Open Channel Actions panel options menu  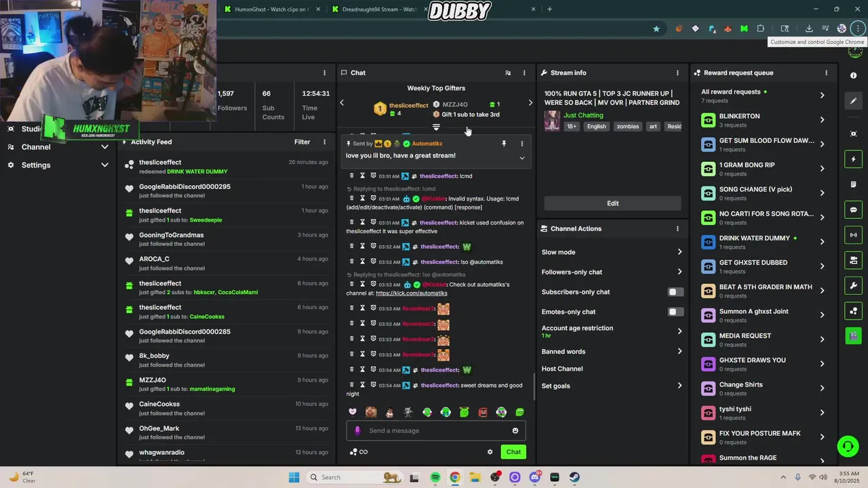(x=677, y=228)
